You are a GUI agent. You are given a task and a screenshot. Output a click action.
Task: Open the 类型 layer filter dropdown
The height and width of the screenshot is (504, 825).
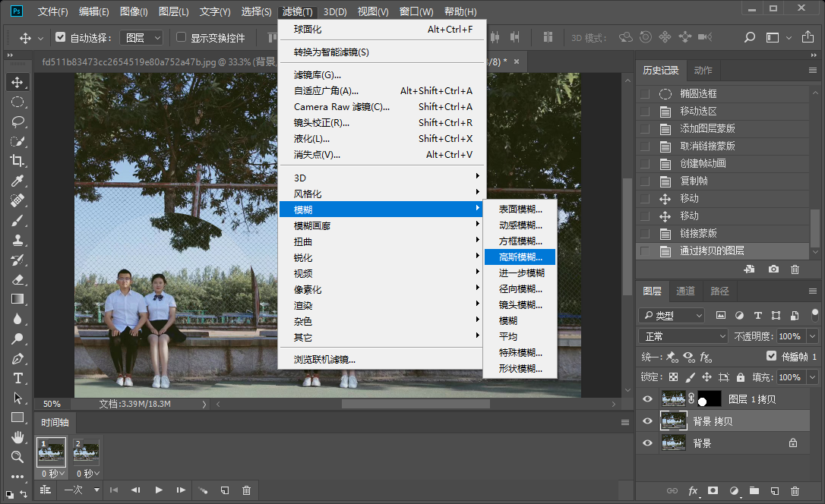672,315
